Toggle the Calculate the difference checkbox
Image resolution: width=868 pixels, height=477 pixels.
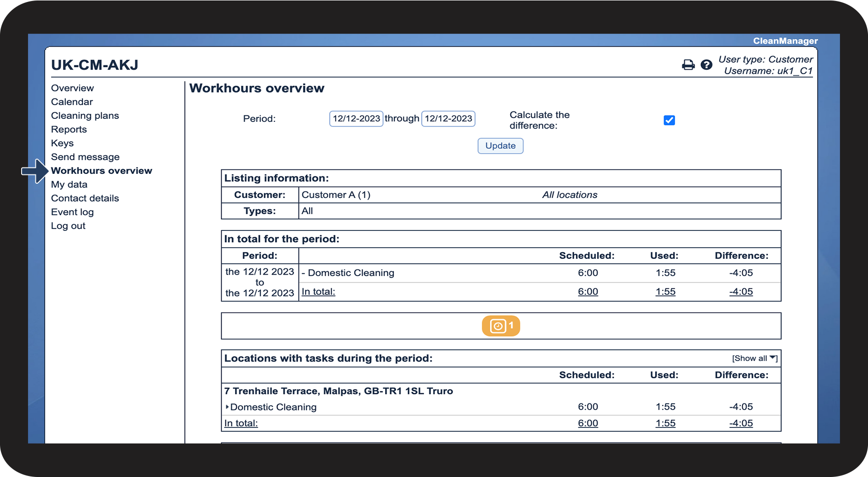[x=669, y=120]
